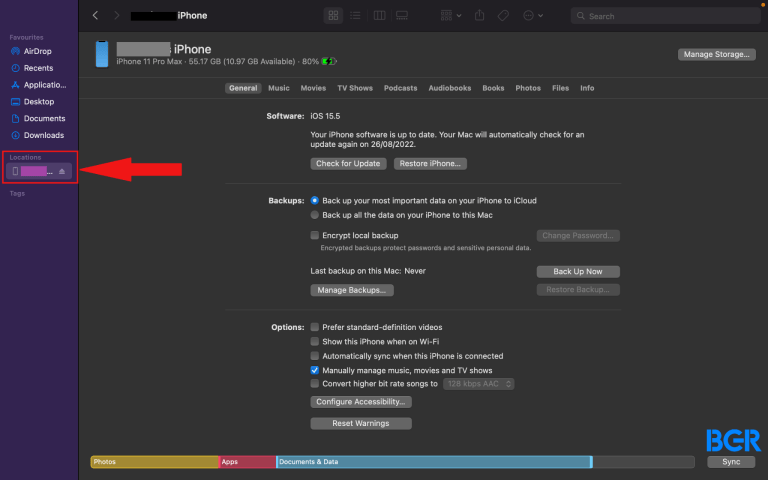Screen dimensions: 768x480
Task: Click the magnifier icon in Search
Action: pyautogui.click(x=580, y=16)
